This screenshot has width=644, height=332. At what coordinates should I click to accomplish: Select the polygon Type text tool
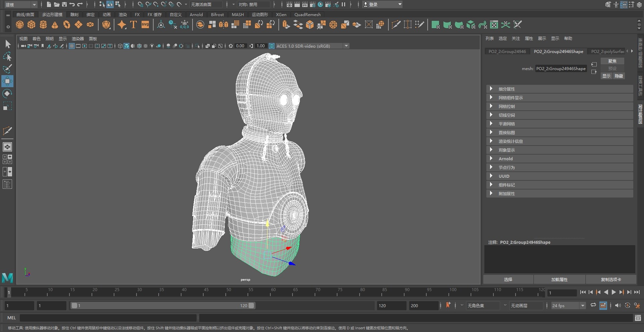133,25
